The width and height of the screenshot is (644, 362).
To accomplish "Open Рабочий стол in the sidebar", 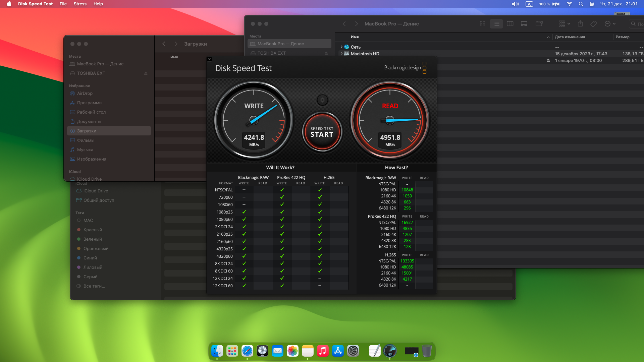I will (109, 112).
